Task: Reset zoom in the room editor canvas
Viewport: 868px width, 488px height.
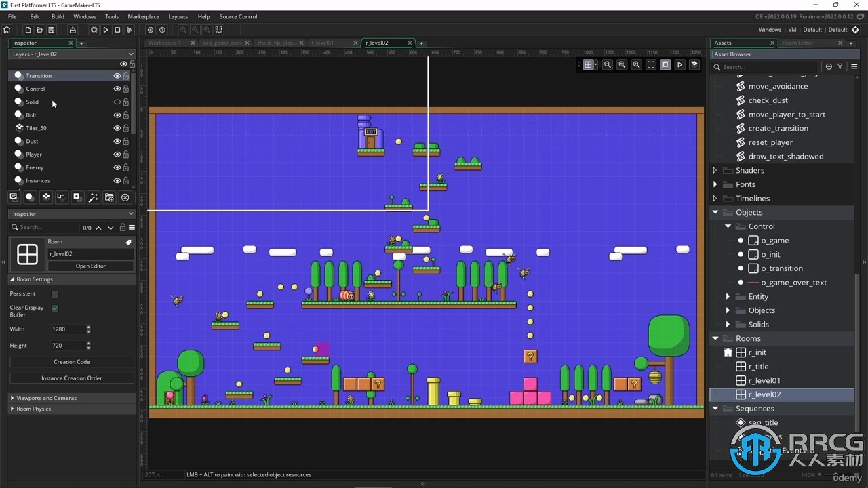Action: [622, 64]
